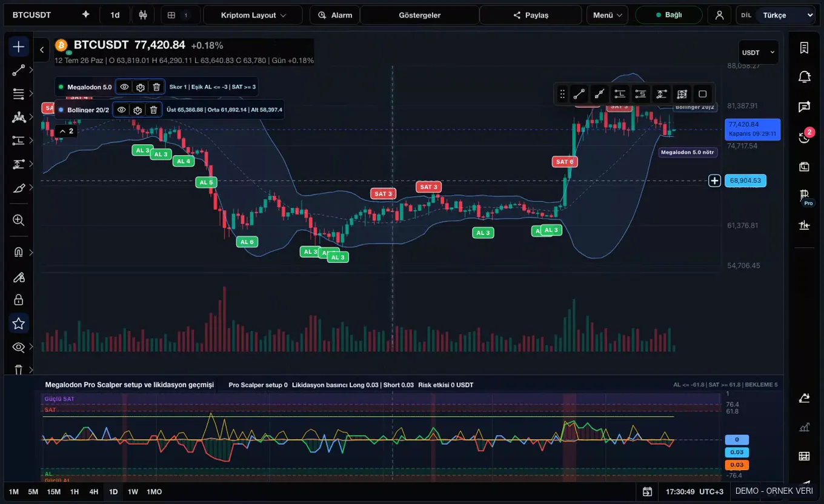Select ray line in floating toolbar
This screenshot has height=504, width=824.
click(x=600, y=94)
